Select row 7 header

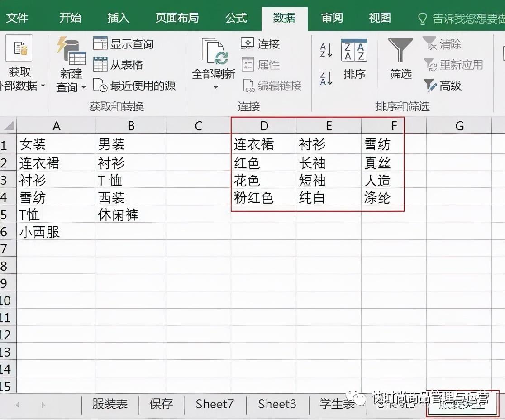pyautogui.click(x=8, y=248)
